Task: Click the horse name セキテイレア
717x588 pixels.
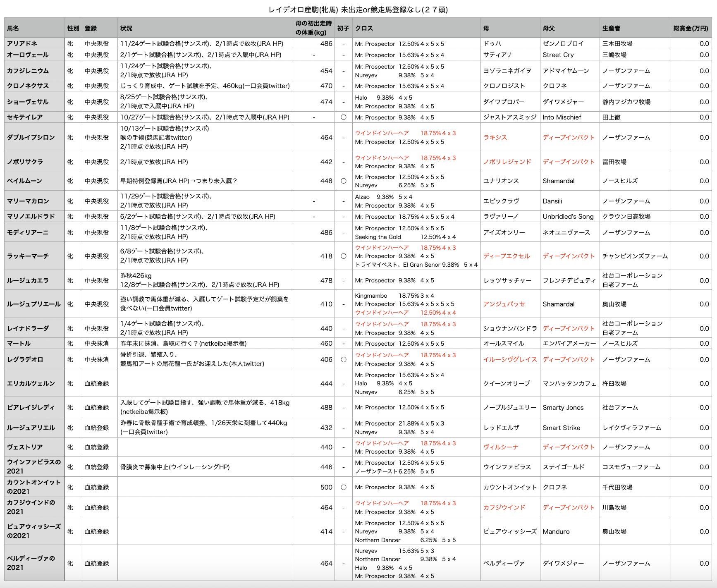Action: point(25,117)
